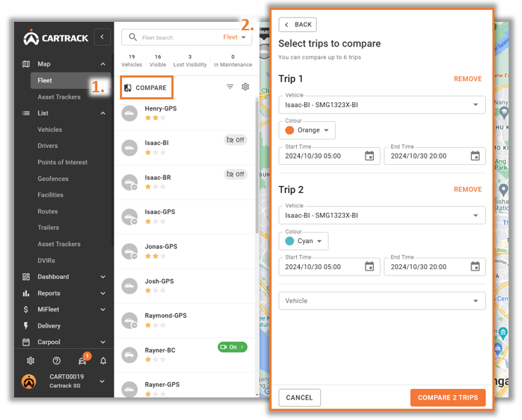Open Trip 1 Vehicle dropdown
The width and height of the screenshot is (522, 420).
pos(382,105)
